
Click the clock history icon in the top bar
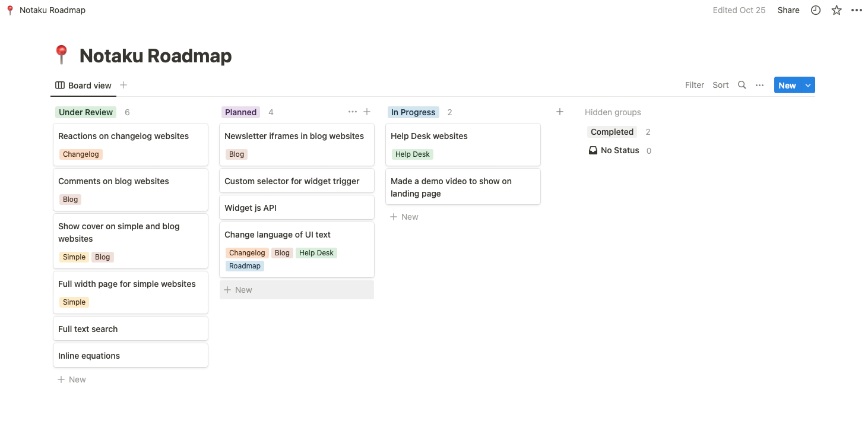(x=815, y=10)
